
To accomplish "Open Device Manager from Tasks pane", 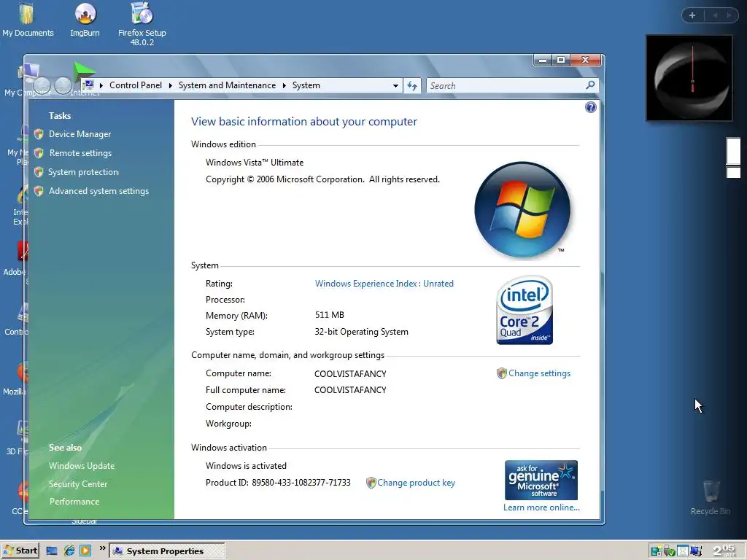I will 80,134.
